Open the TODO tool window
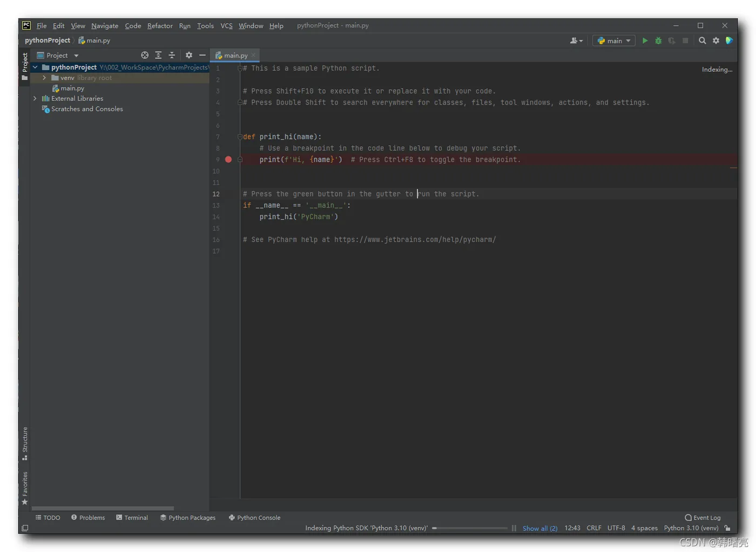The width and height of the screenshot is (756, 552). (x=48, y=517)
